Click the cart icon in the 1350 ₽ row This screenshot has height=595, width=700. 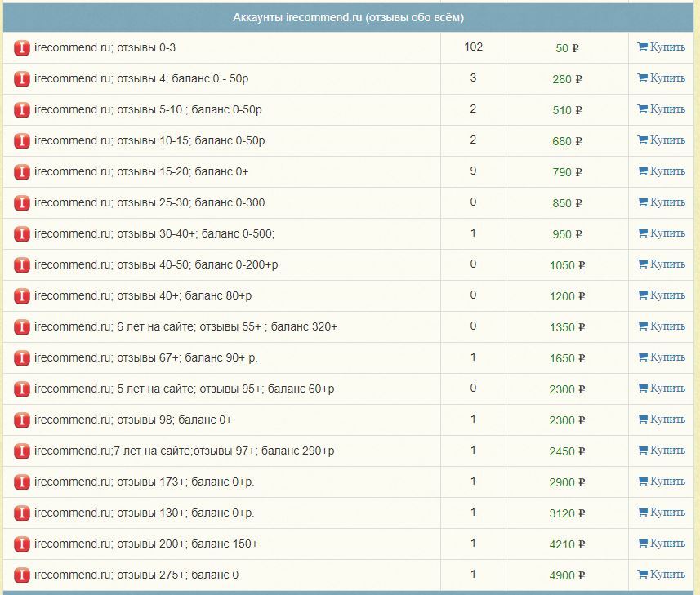pos(642,326)
